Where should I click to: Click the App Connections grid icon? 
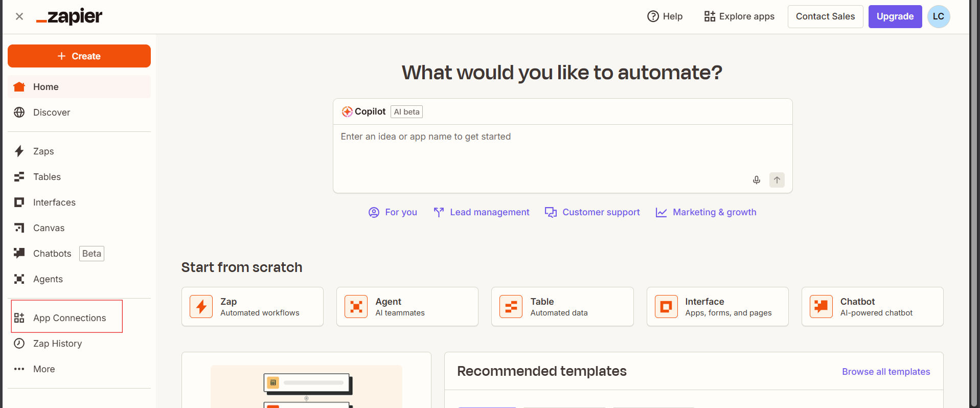(19, 318)
